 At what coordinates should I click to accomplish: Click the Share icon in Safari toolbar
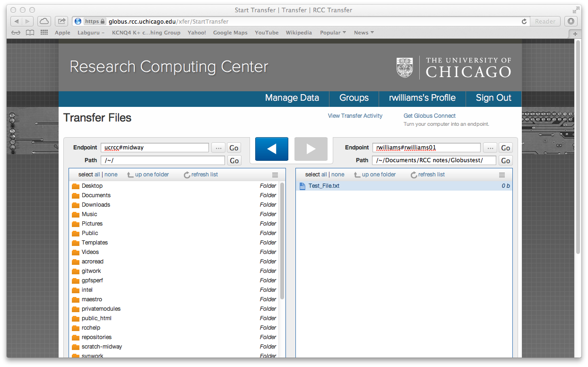[61, 21]
